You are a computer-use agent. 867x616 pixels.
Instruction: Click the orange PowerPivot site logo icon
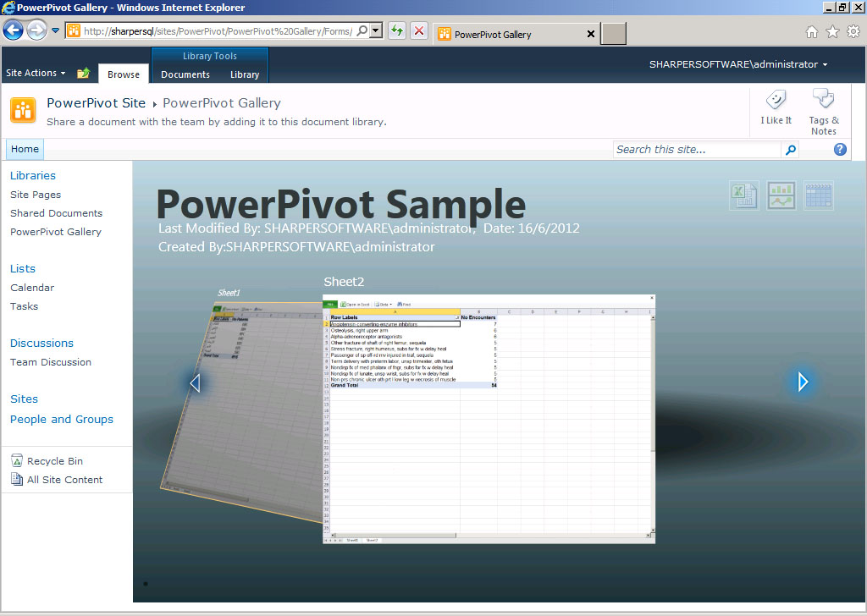(23, 110)
